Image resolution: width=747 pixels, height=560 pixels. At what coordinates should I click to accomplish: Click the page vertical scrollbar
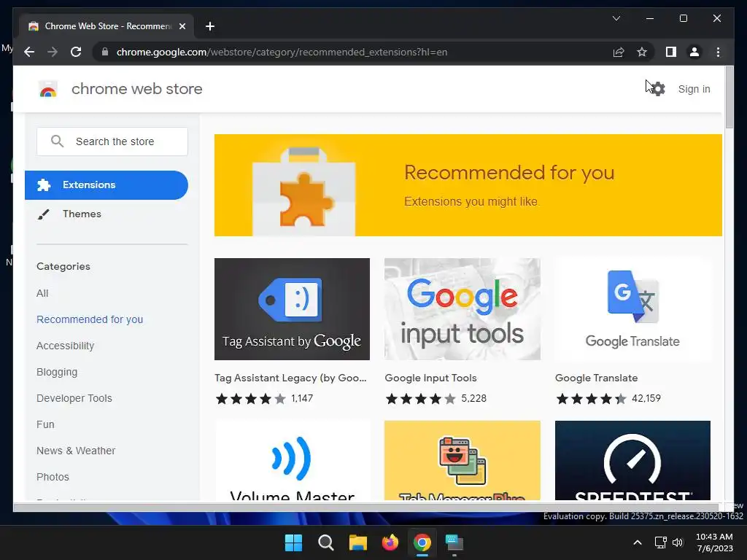click(x=729, y=98)
